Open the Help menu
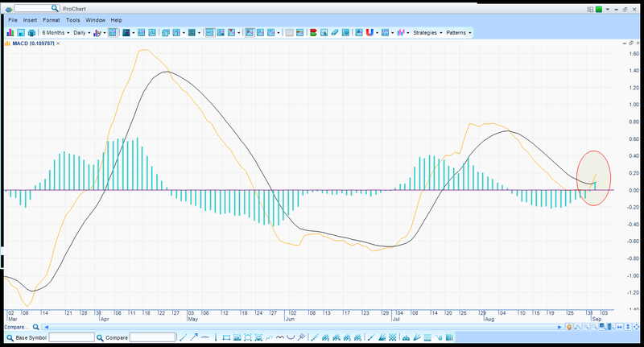The width and height of the screenshot is (644, 347). [116, 19]
